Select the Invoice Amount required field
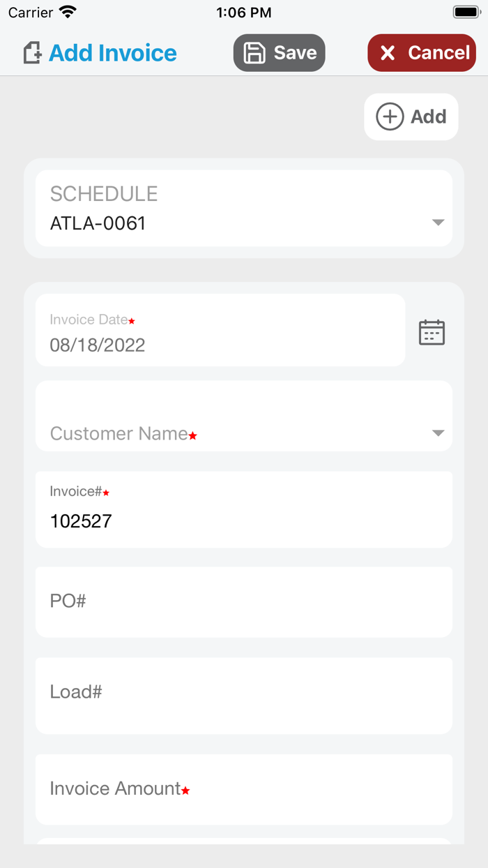Image resolution: width=488 pixels, height=868 pixels. 244,788
